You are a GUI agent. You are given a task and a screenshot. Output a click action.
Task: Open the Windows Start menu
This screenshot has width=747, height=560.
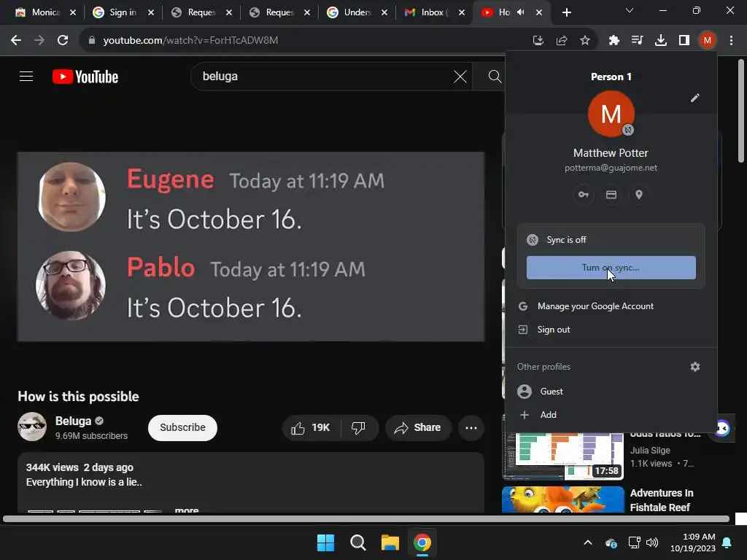(x=326, y=542)
